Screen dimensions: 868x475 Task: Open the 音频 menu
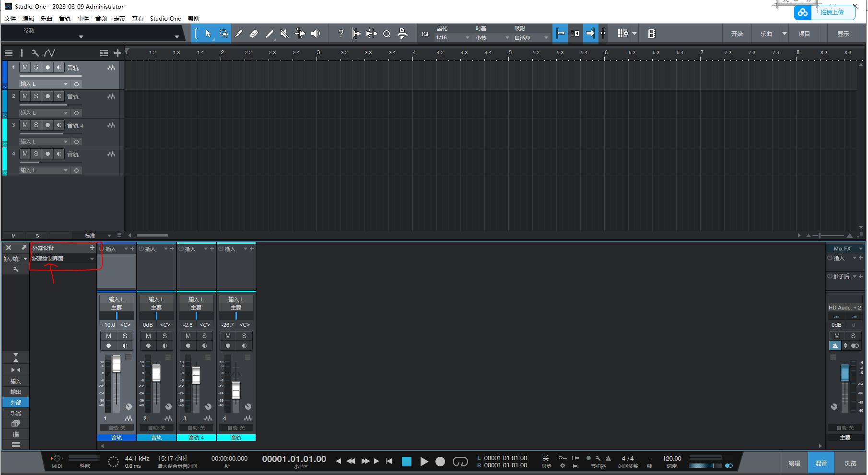tap(101, 19)
